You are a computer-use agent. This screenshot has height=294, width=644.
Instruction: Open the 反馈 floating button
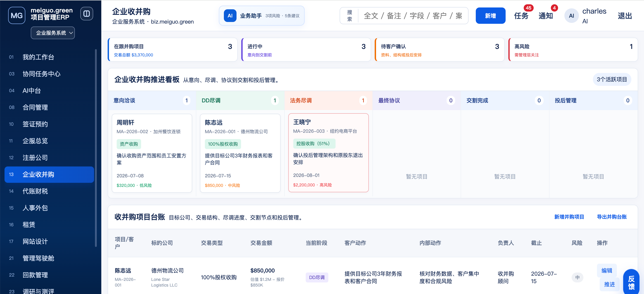coord(631,282)
